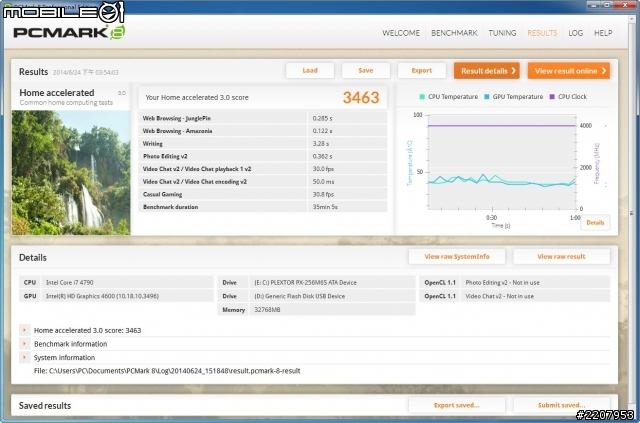Toggle CPU Temperature legend swatch
This screenshot has width=640, height=423.
pos(422,97)
